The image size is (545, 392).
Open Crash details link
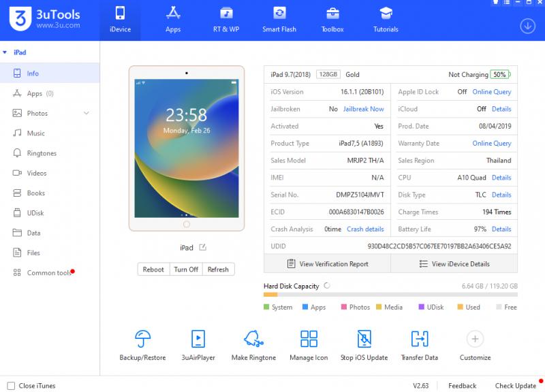click(x=365, y=229)
